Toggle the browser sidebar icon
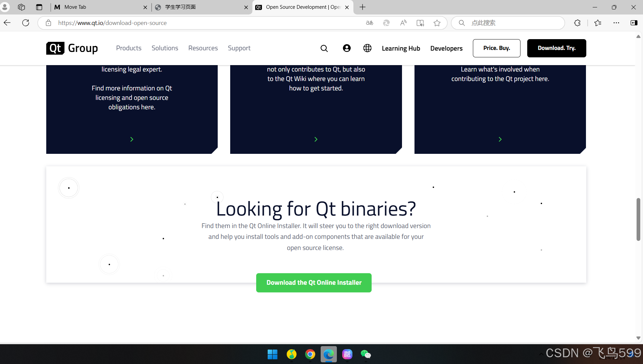Image resolution: width=643 pixels, height=364 pixels. pos(634,23)
